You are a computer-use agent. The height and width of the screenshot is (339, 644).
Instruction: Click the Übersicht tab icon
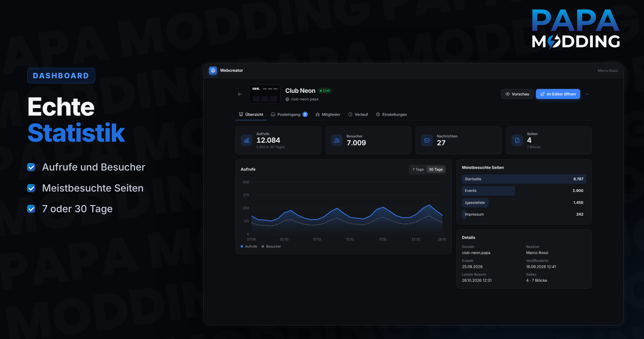tap(241, 115)
